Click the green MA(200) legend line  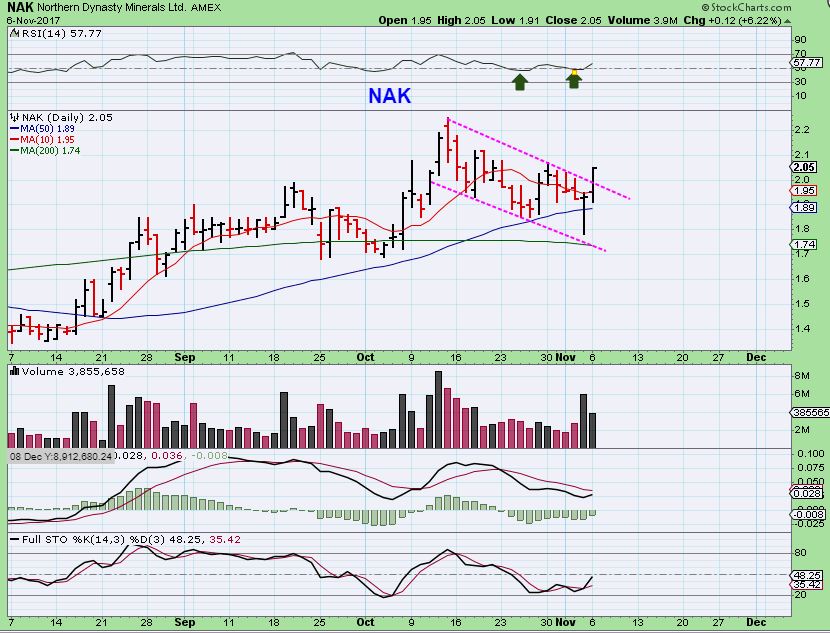pos(15,151)
